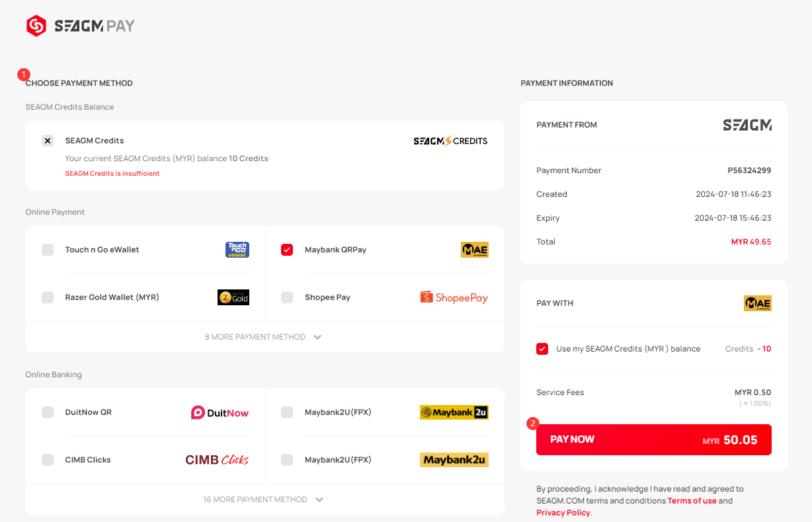Screen dimensions: 812x522
Task: Expand 8 more payment method
Action: pyautogui.click(x=264, y=337)
